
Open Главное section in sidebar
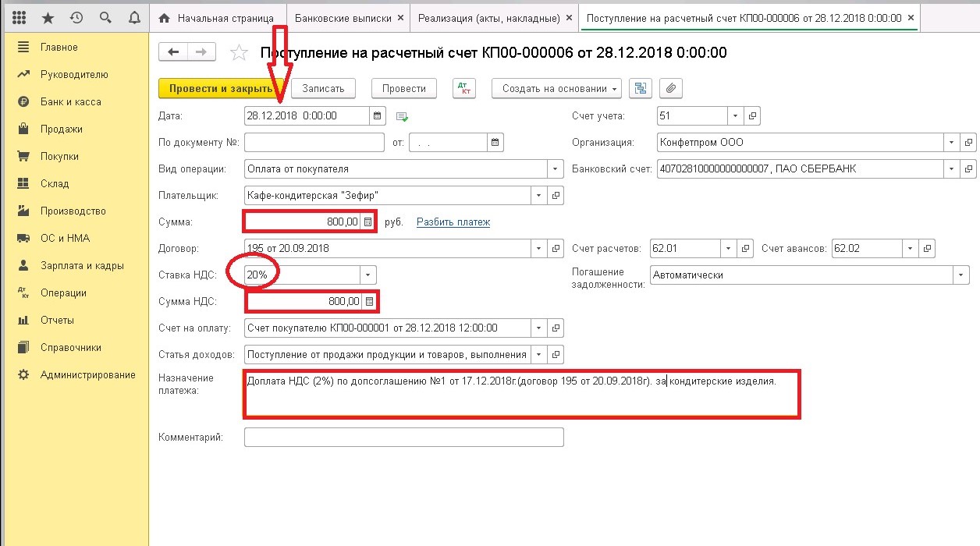pos(59,47)
